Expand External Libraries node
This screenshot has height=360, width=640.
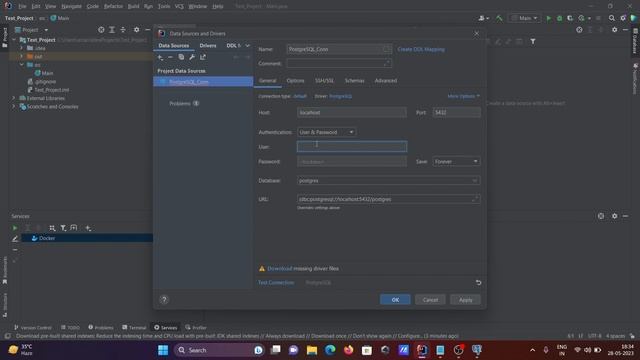pyautogui.click(x=13, y=98)
